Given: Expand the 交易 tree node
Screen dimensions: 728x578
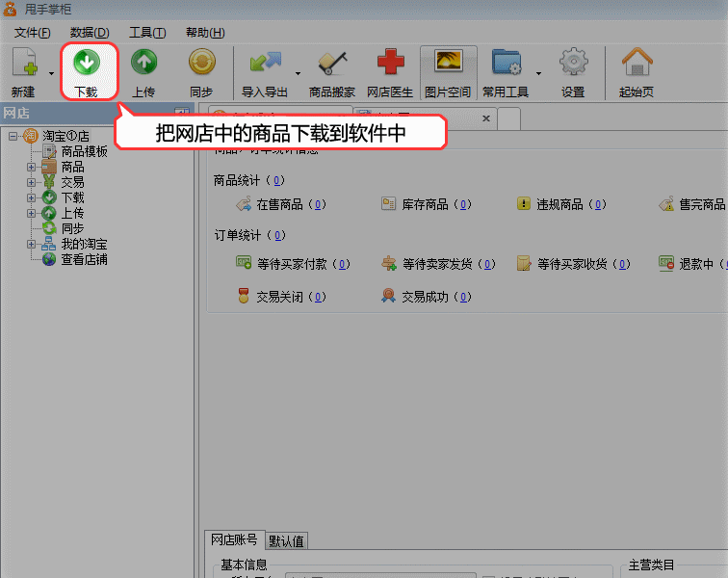Looking at the screenshot, I should [x=31, y=182].
